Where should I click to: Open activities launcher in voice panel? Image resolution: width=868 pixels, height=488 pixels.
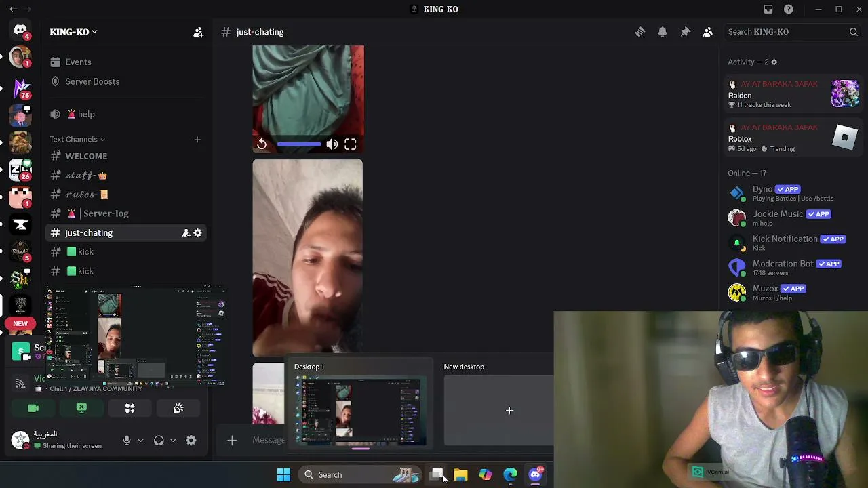click(x=130, y=408)
